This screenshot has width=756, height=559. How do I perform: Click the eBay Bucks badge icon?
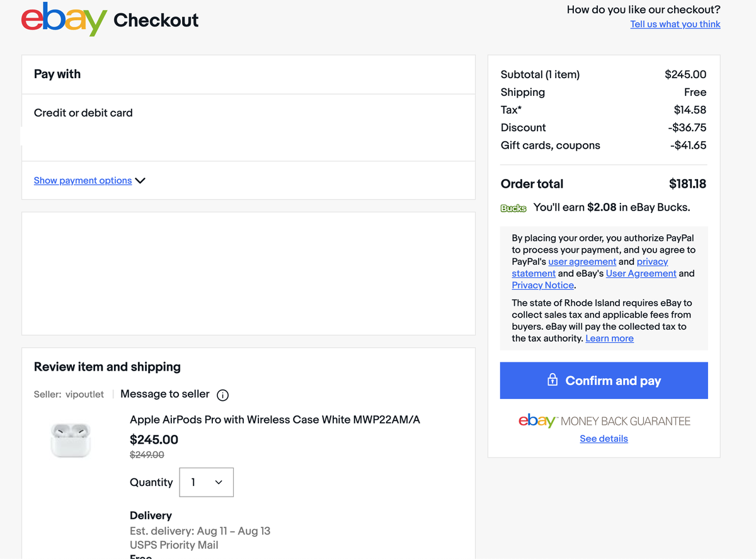point(513,208)
